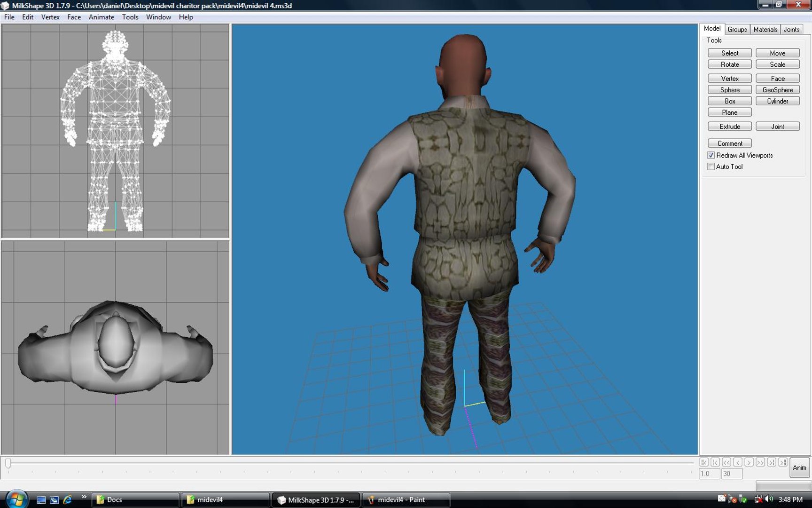This screenshot has height=508, width=812.
Task: Open the network status tray icon
Action: coord(757,499)
